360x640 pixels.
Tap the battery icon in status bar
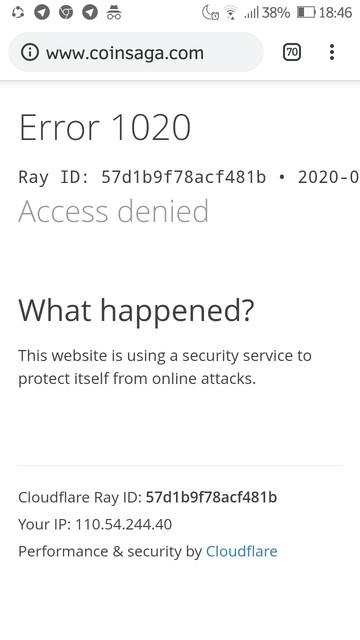pos(307,13)
